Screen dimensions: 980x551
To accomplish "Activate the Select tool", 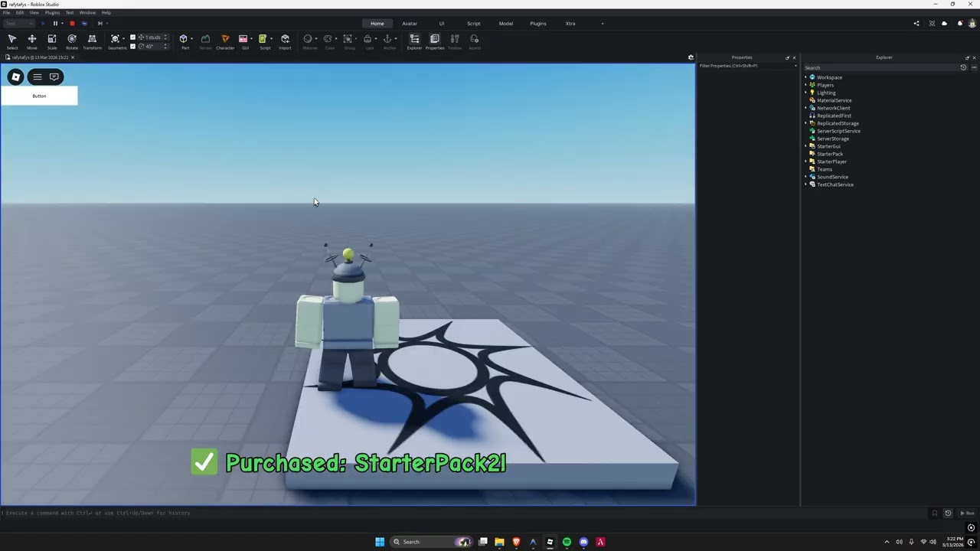I will point(12,41).
